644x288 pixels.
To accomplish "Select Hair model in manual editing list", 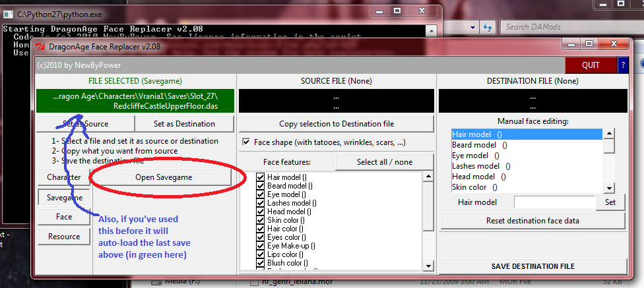I will [527, 134].
